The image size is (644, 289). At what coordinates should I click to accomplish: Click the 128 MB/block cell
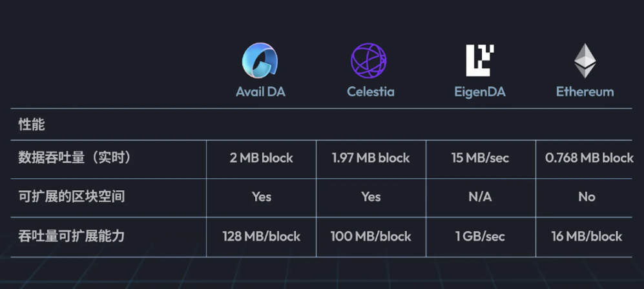coord(261,236)
